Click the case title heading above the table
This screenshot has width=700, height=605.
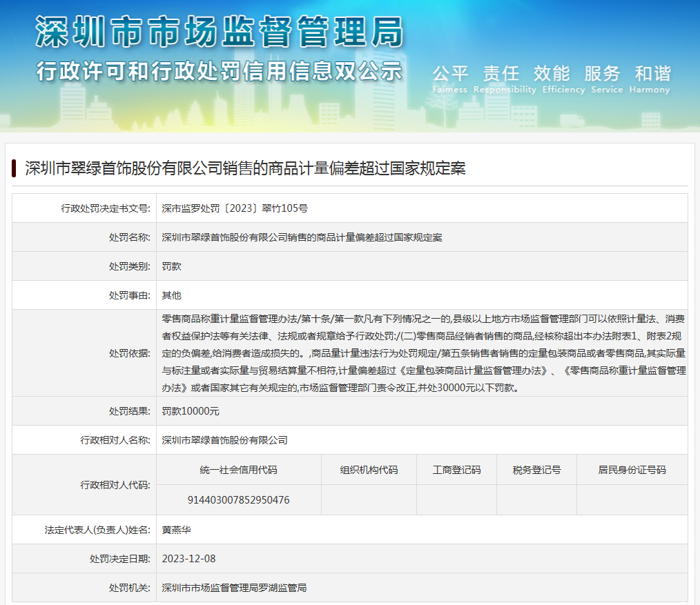pyautogui.click(x=245, y=168)
